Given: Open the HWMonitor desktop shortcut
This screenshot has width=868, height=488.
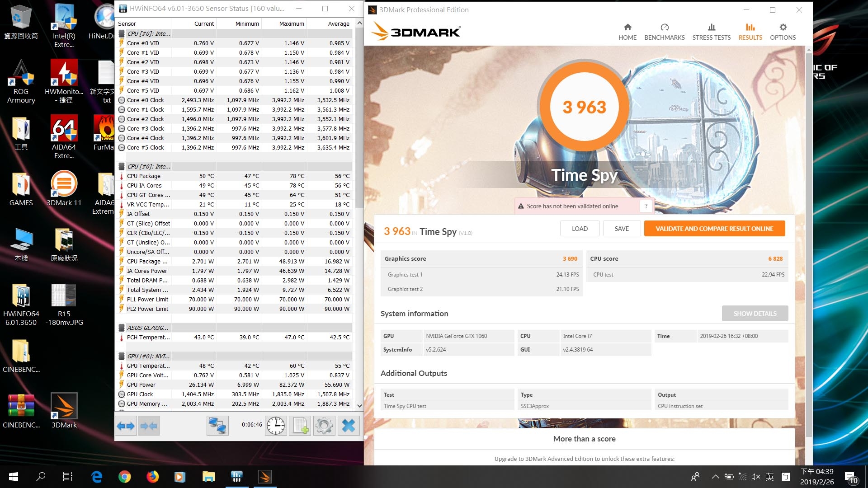Looking at the screenshot, I should [x=64, y=82].
